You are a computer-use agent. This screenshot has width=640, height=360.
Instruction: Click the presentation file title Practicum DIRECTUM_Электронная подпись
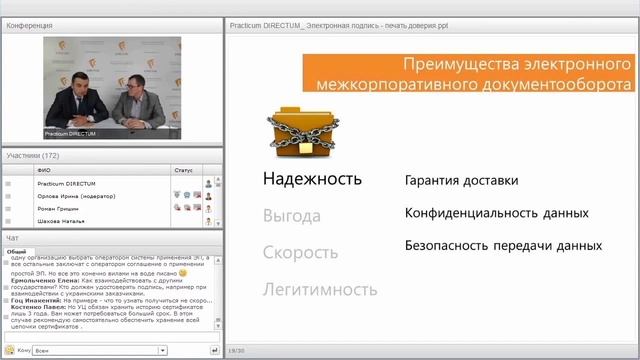point(339,26)
